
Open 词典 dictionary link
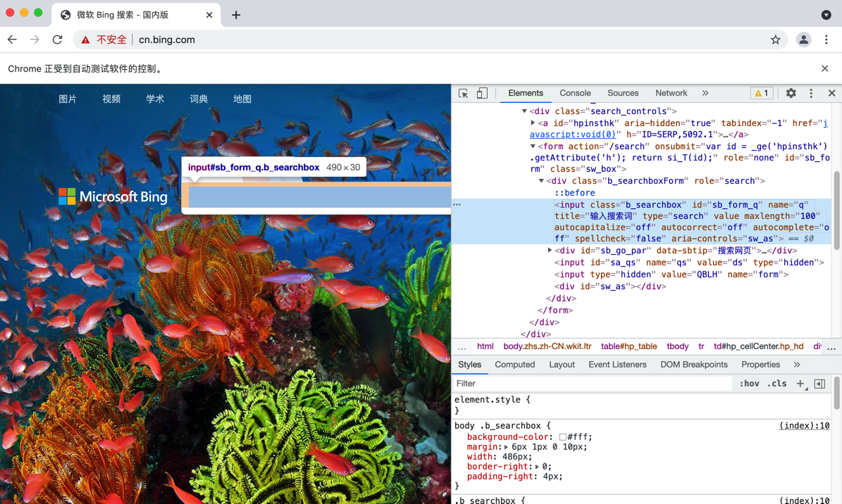[x=199, y=99]
